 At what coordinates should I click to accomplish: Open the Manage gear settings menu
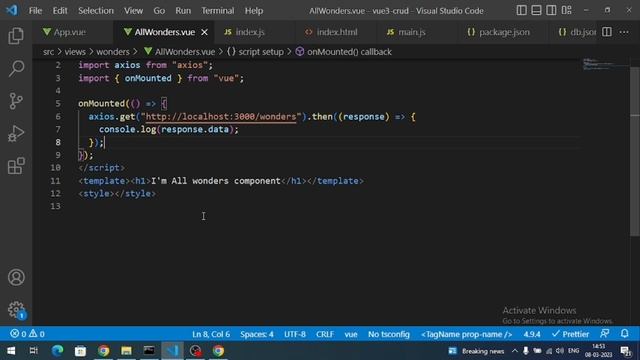(16, 310)
